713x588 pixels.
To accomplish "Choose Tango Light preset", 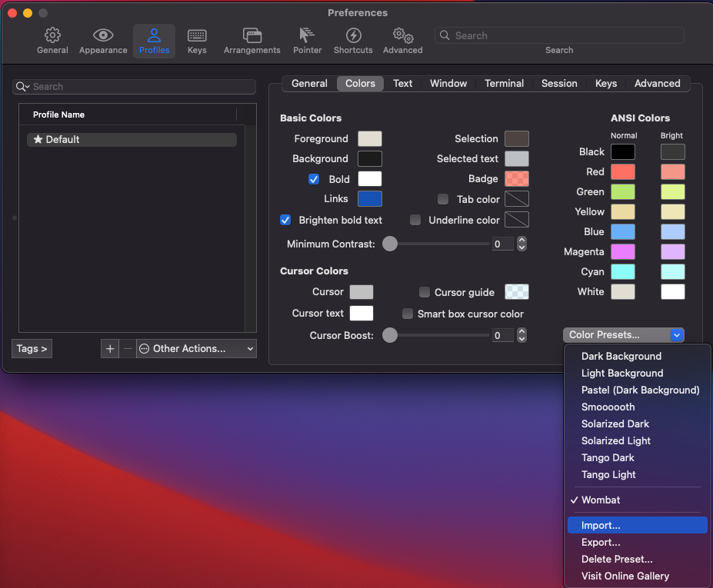I will pos(637,474).
